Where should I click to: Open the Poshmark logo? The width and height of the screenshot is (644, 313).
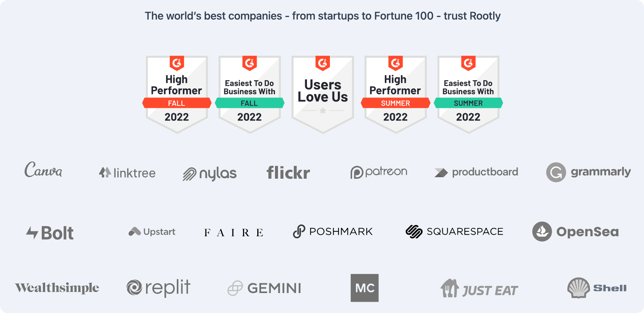click(x=333, y=231)
